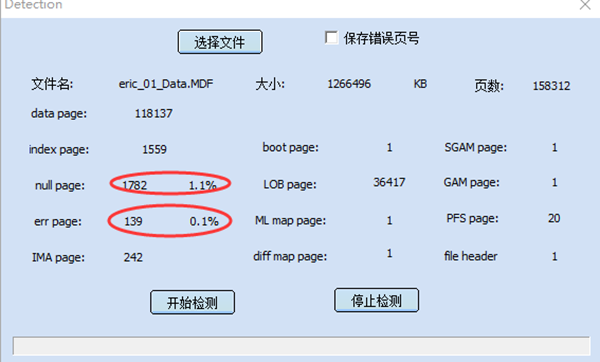Viewport: 600px width, 362px height.
Task: Click the Detection window title
Action: [x=33, y=5]
